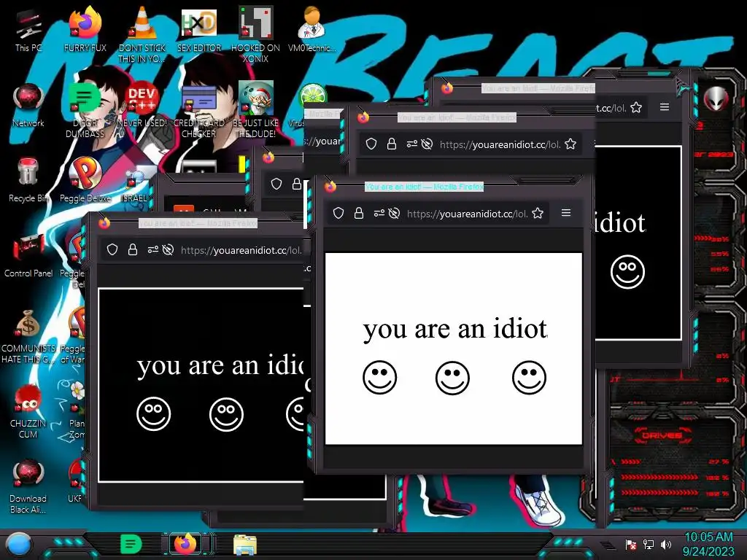Open the BE JUST LIKE THE DUDE icon
This screenshot has height=560, width=747.
[x=256, y=111]
